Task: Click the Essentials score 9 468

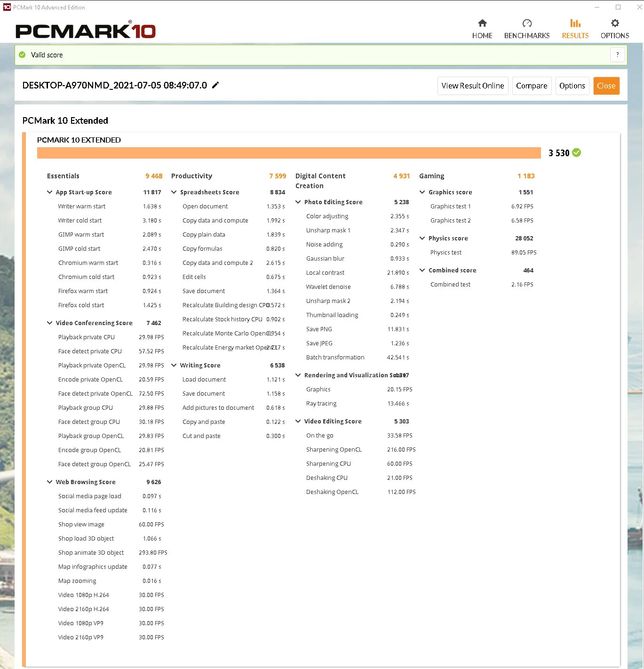Action: (x=154, y=176)
